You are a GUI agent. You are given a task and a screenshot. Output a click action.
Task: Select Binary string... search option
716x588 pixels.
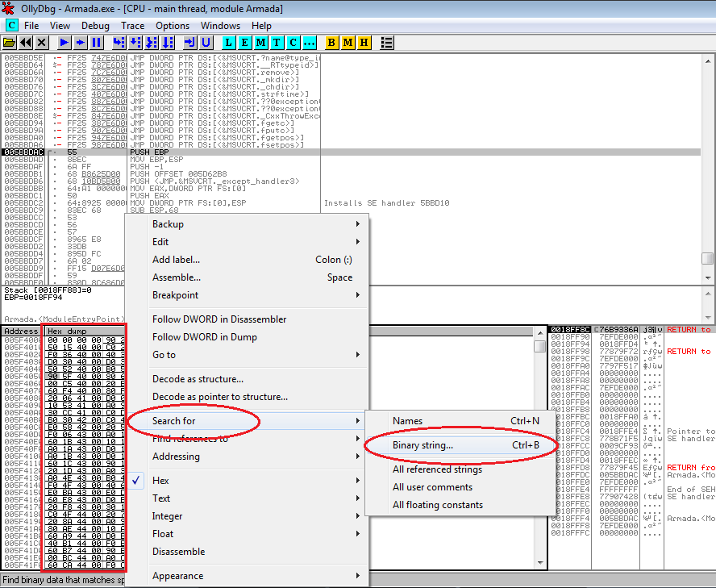(460, 445)
